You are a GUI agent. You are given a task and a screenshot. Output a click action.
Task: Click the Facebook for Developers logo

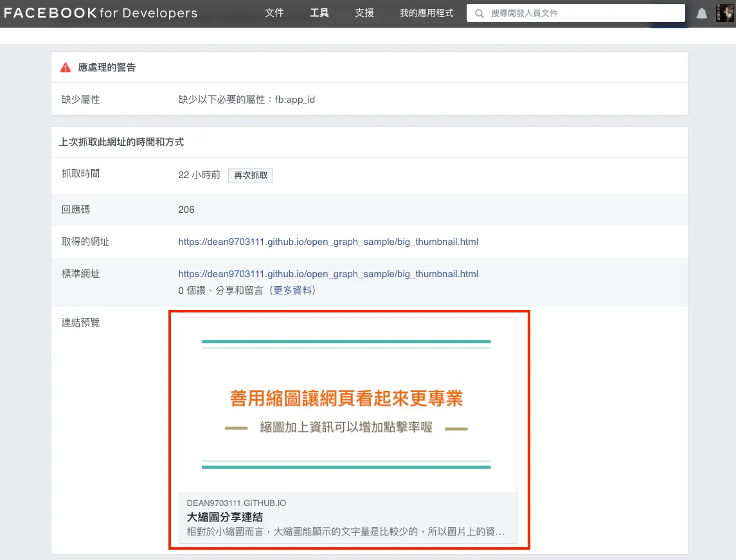(x=100, y=13)
